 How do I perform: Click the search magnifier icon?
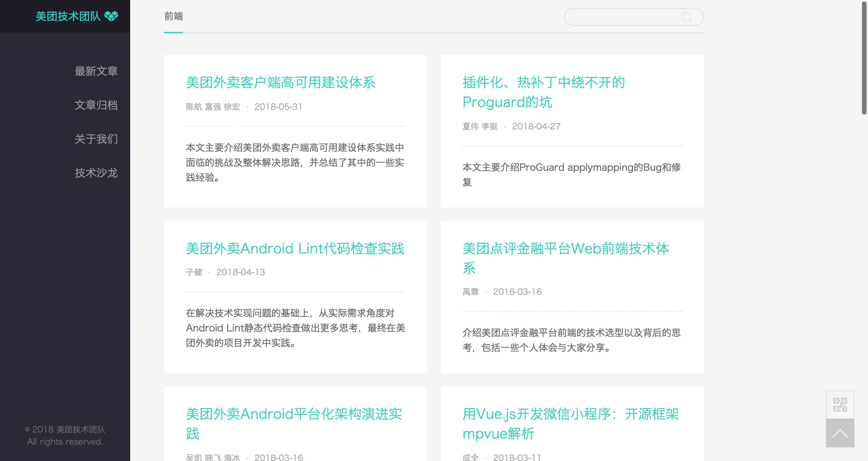tap(687, 17)
